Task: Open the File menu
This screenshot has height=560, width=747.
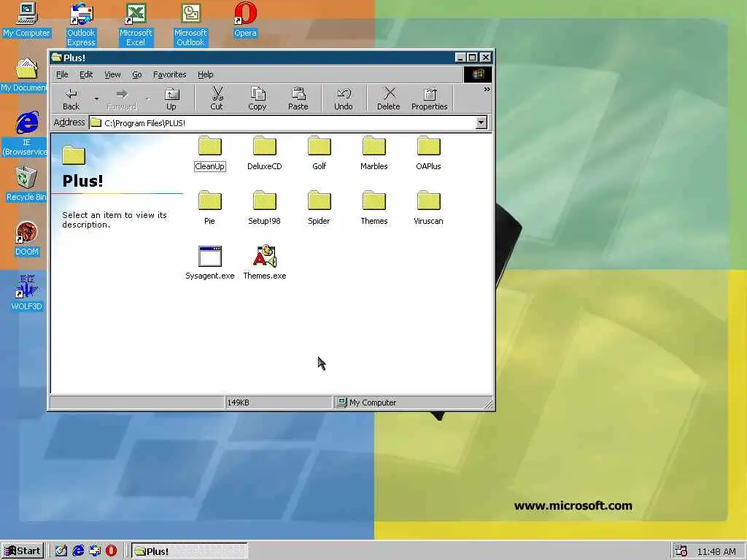Action: (62, 74)
